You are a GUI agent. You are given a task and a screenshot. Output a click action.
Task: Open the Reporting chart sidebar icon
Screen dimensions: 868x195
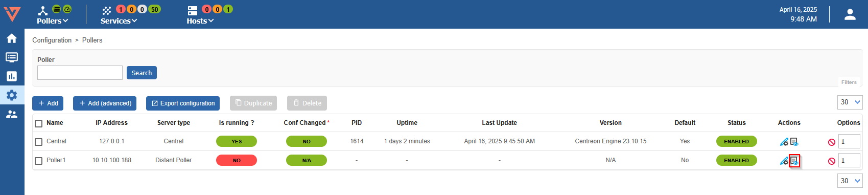click(x=12, y=76)
